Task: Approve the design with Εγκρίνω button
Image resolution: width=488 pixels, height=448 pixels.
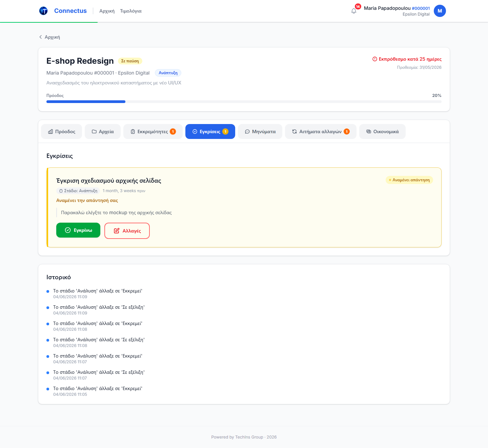Action: (x=78, y=230)
